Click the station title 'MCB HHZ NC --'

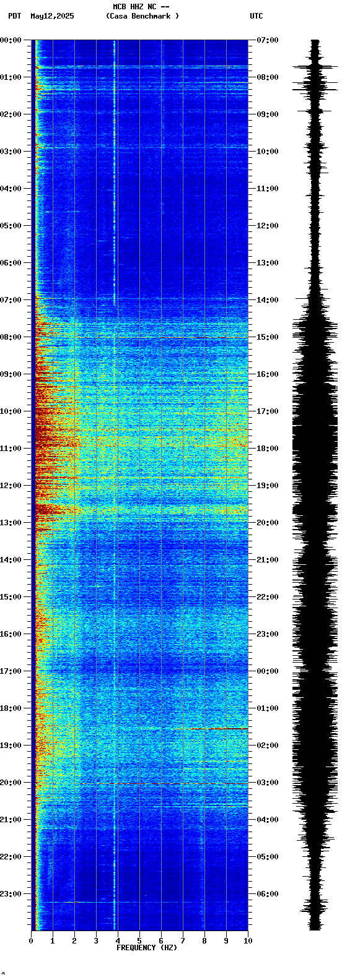coord(141,7)
